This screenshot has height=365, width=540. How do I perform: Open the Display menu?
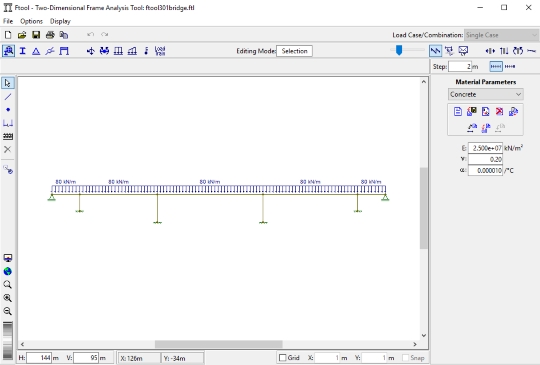coord(60,21)
